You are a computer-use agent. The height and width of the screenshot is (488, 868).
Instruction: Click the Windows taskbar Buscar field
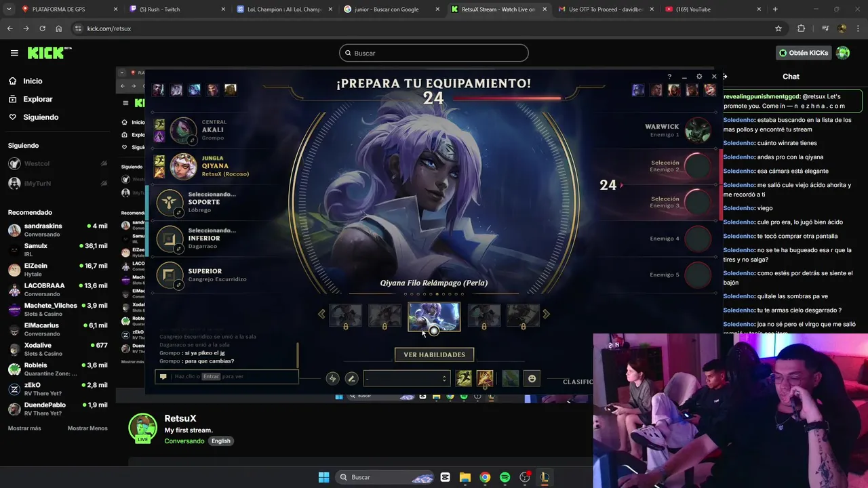tap(385, 477)
